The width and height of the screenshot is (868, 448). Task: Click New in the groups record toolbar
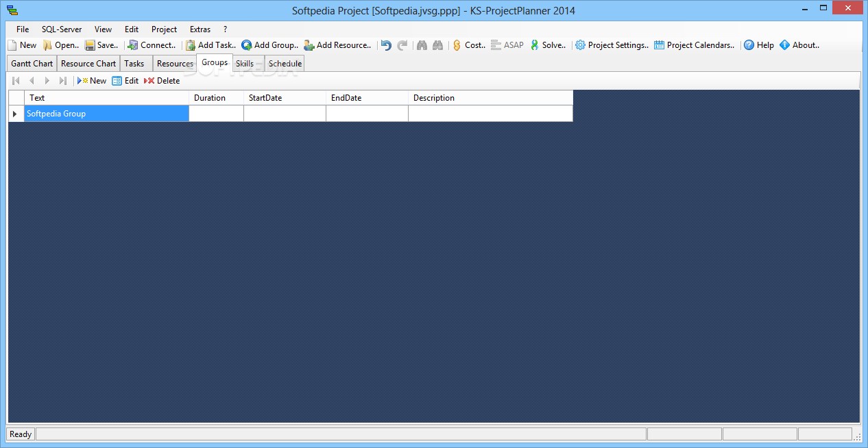click(92, 81)
